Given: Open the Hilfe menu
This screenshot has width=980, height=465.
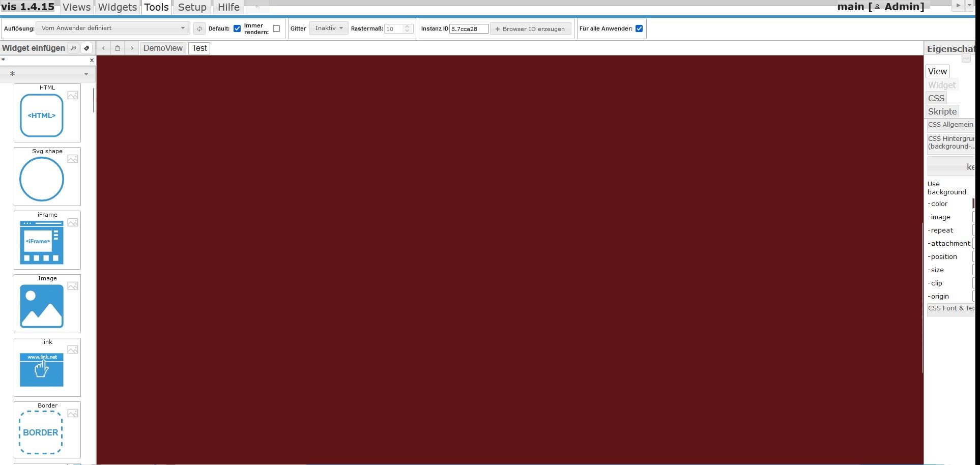Looking at the screenshot, I should point(228,7).
